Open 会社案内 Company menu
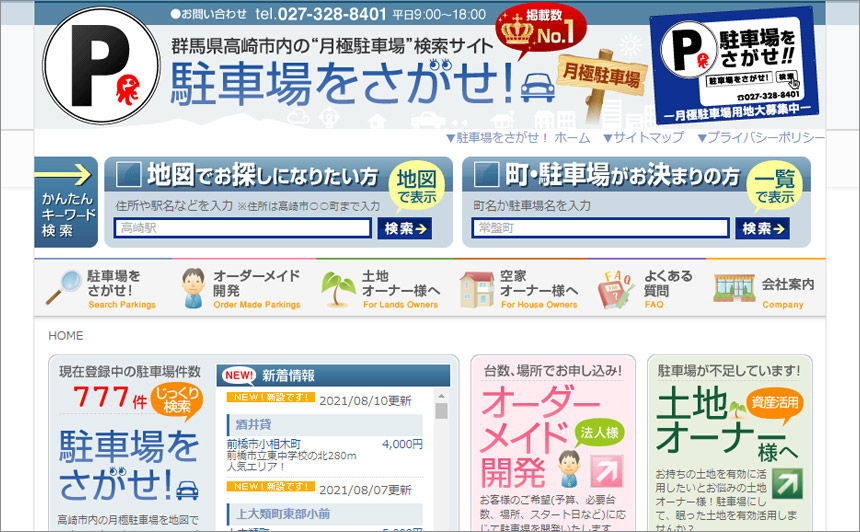The width and height of the screenshot is (860, 532). 764,288
